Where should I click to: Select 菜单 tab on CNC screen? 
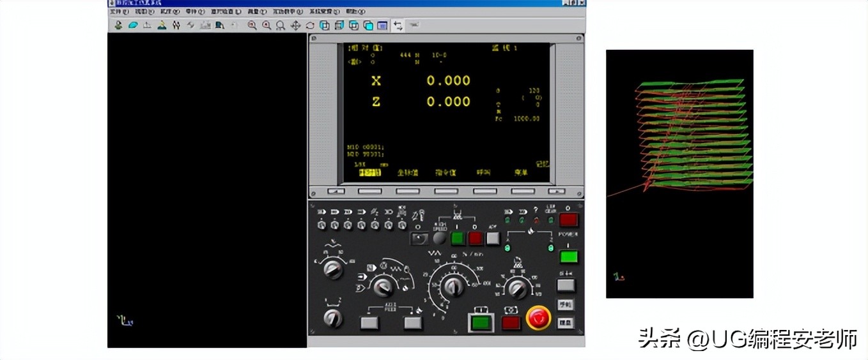pos(521,172)
